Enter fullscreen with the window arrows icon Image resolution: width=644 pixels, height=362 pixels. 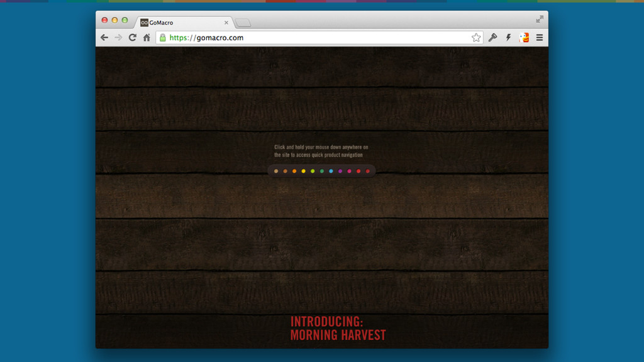(x=540, y=19)
